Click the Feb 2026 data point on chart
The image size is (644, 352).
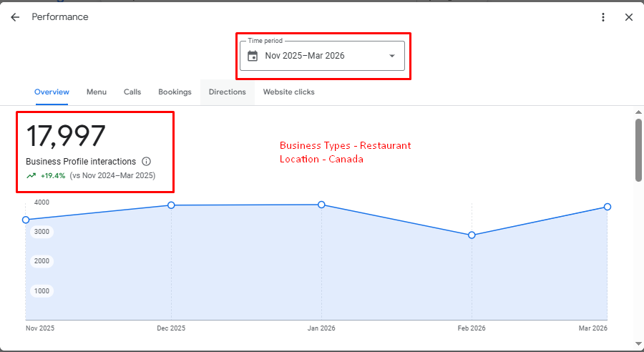[x=472, y=235]
